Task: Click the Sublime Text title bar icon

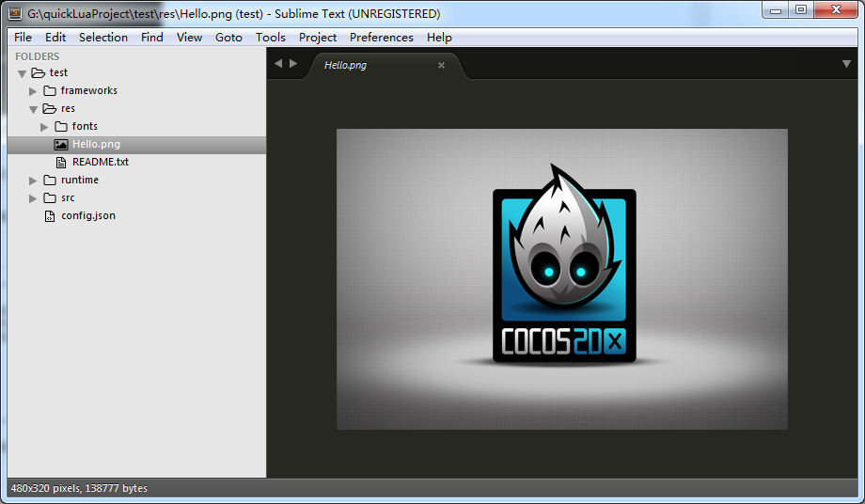Action: pos(15,13)
